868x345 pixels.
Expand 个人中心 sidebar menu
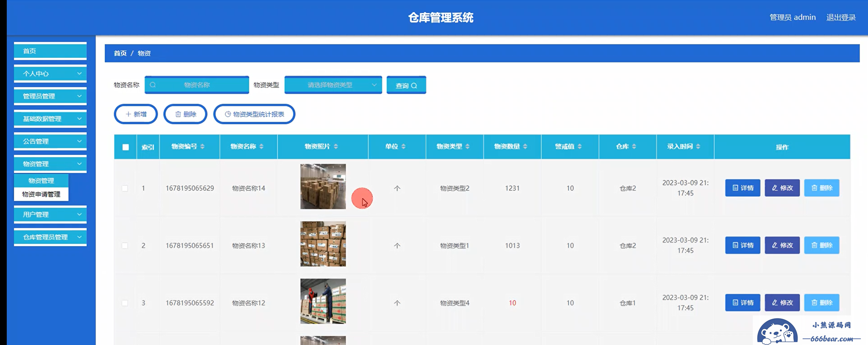click(x=50, y=73)
